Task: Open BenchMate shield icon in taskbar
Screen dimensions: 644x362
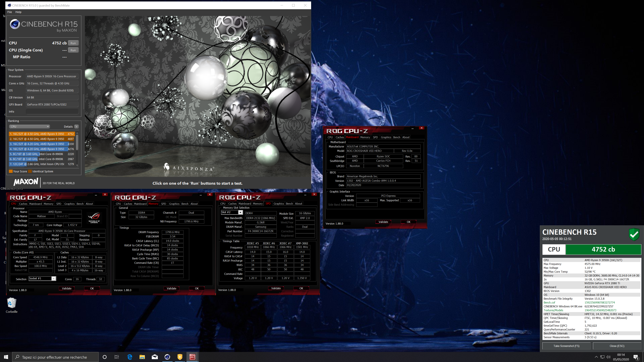Action: click(180, 357)
